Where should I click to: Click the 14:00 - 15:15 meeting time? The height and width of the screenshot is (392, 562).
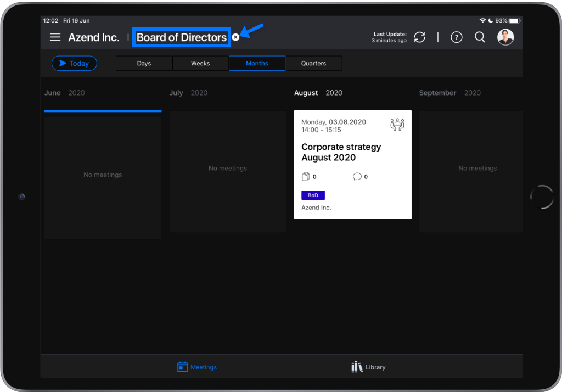click(321, 130)
